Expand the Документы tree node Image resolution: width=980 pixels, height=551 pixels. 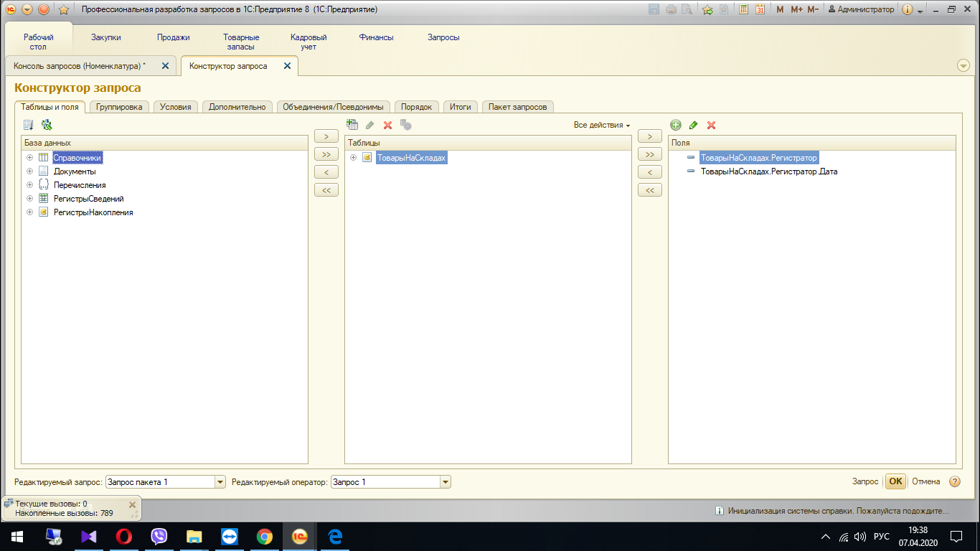point(29,171)
